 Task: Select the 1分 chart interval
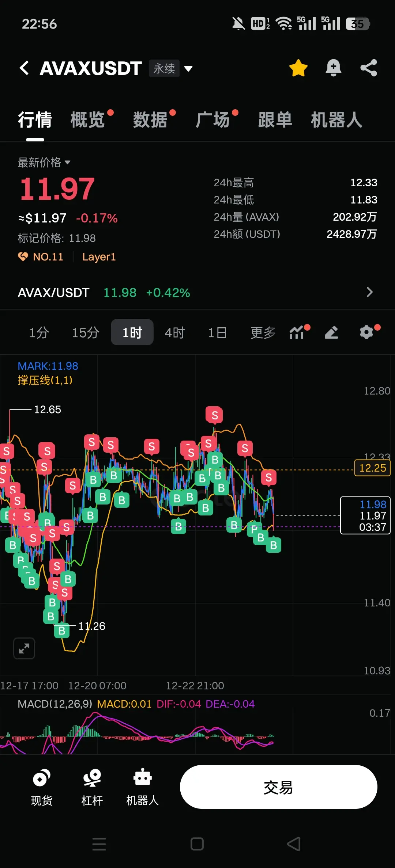(x=39, y=332)
